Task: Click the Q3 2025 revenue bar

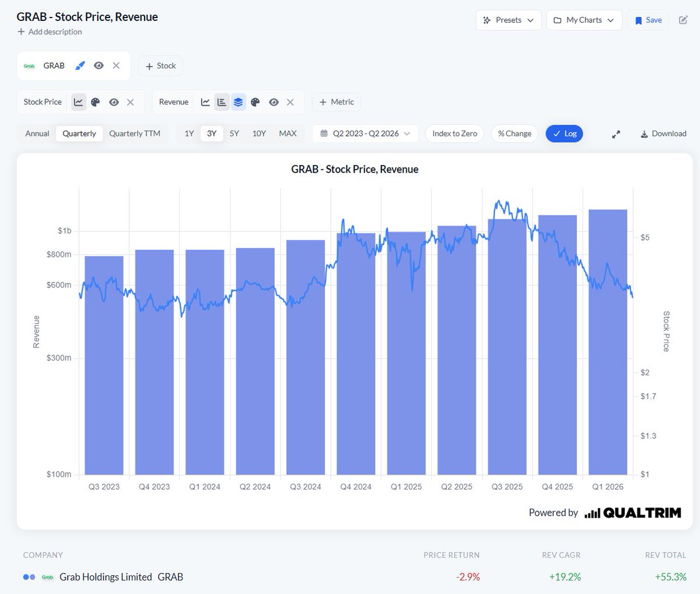Action: 507,347
